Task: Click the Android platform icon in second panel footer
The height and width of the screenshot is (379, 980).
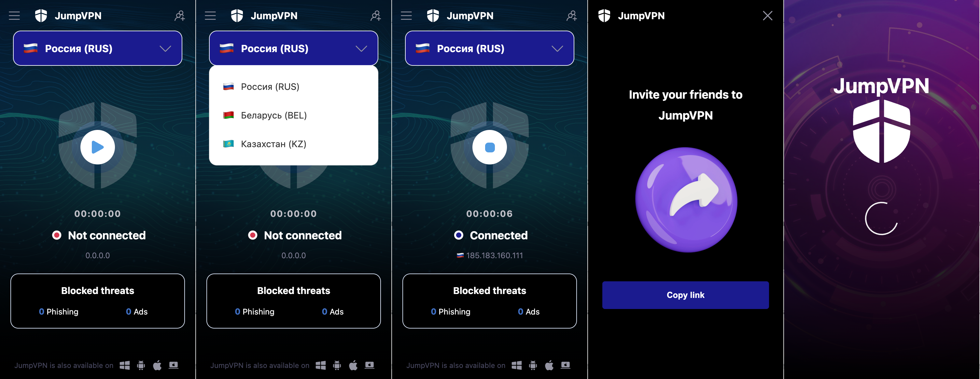Action: [337, 365]
